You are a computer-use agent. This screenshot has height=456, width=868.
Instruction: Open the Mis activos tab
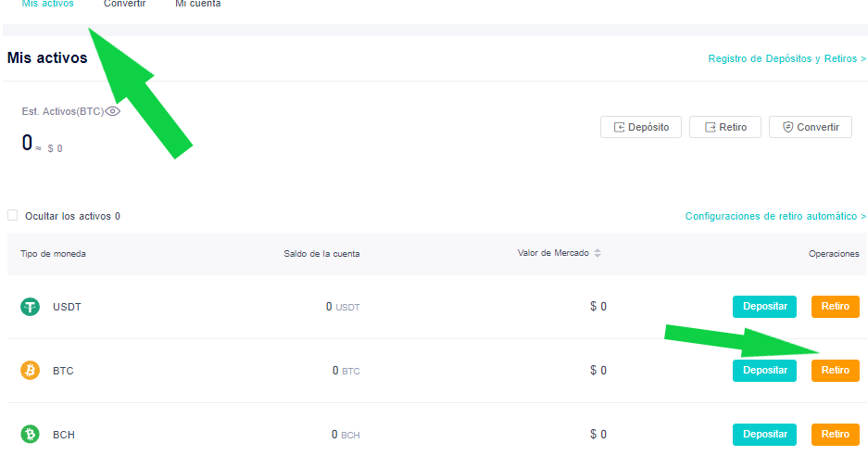pyautogui.click(x=47, y=4)
